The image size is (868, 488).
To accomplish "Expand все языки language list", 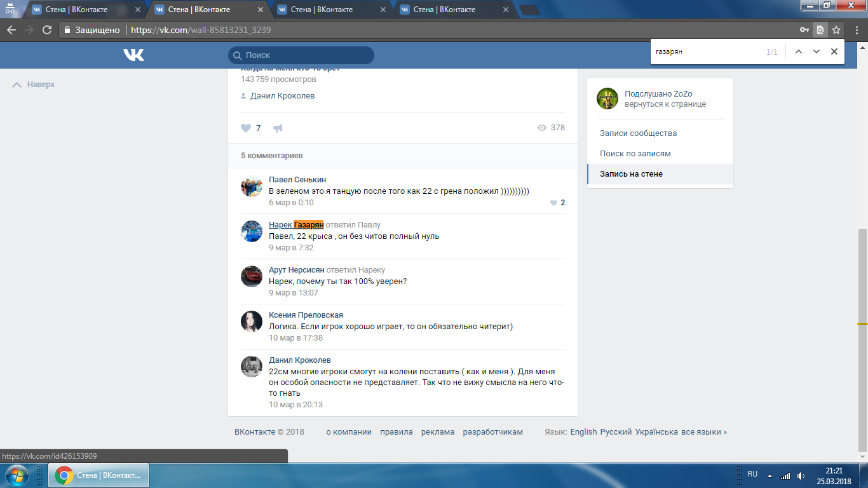I will click(703, 432).
